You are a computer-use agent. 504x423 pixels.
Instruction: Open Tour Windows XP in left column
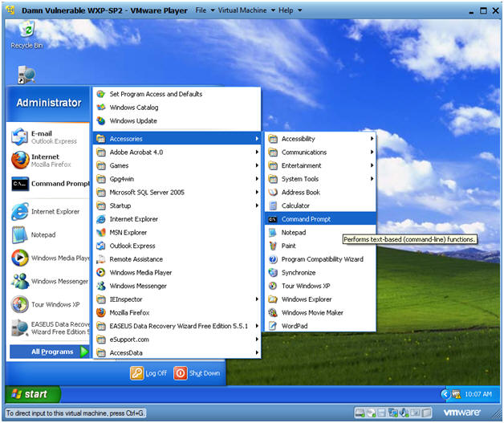tap(48, 304)
